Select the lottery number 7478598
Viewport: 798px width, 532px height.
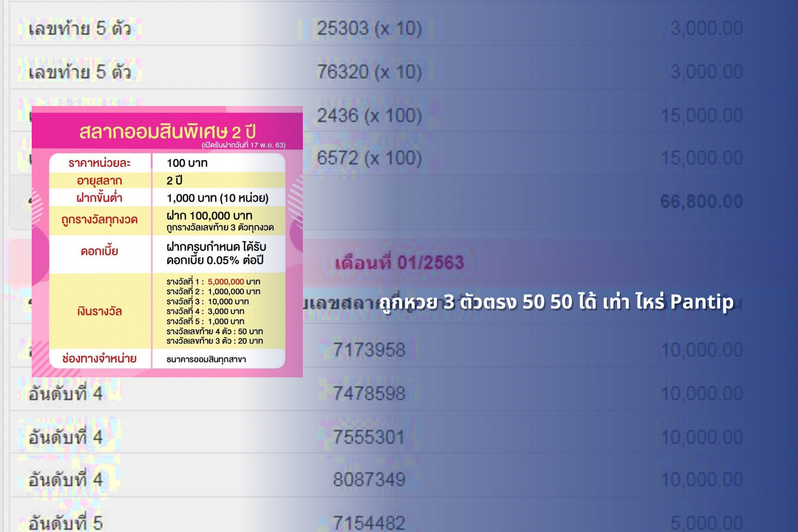[369, 393]
